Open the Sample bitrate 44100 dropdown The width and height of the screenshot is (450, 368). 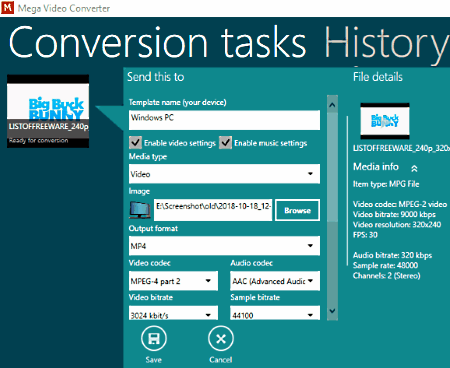tap(275, 314)
